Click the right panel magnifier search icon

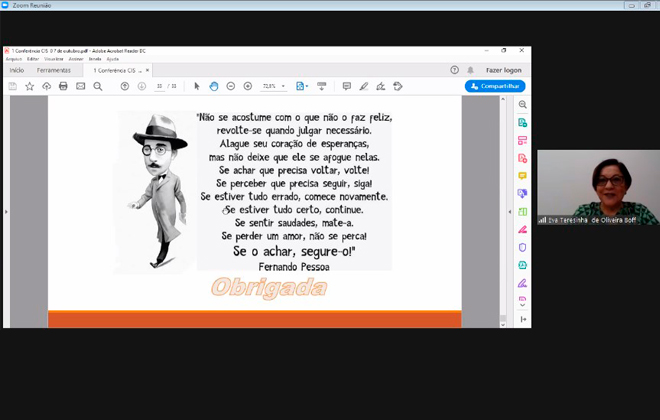point(522,104)
